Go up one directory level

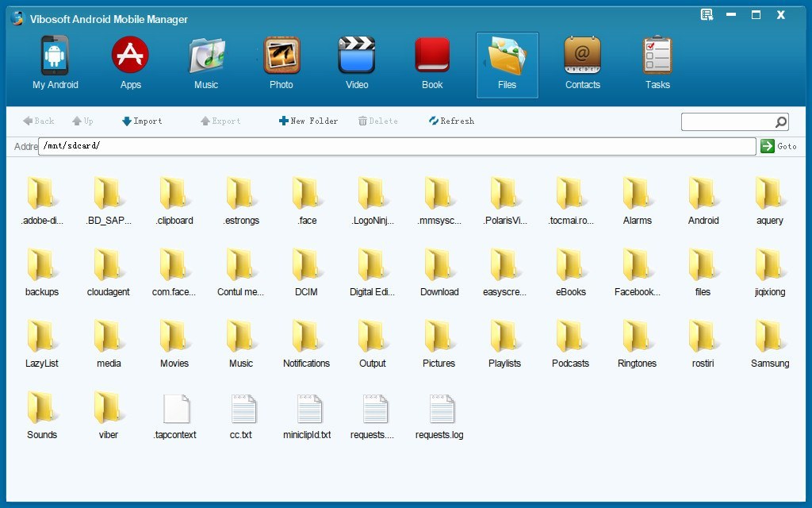coord(82,121)
